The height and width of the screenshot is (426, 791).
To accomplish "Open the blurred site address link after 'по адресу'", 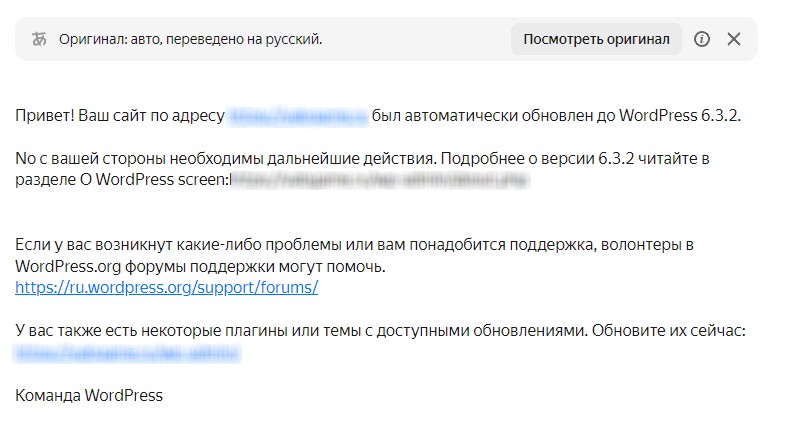I will [298, 116].
